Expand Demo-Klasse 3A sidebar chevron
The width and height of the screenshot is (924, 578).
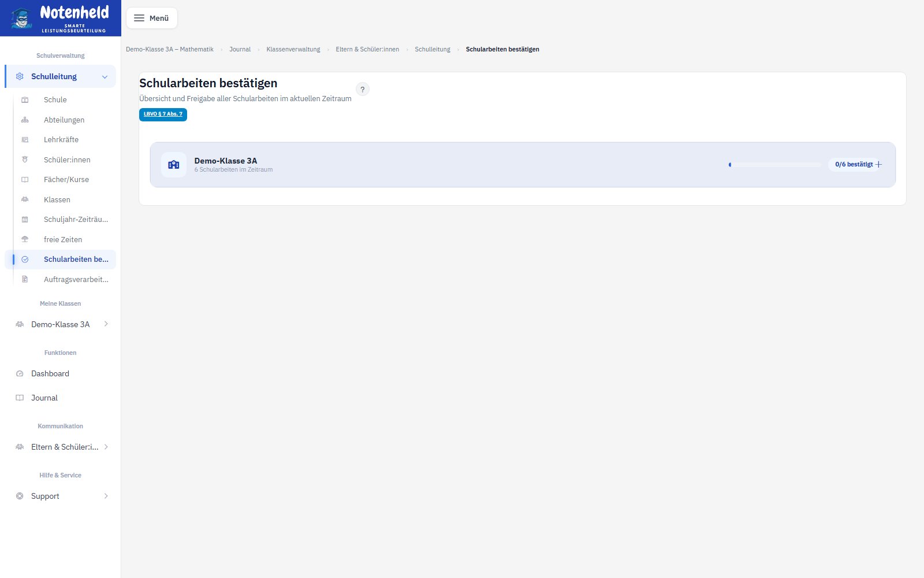point(106,324)
